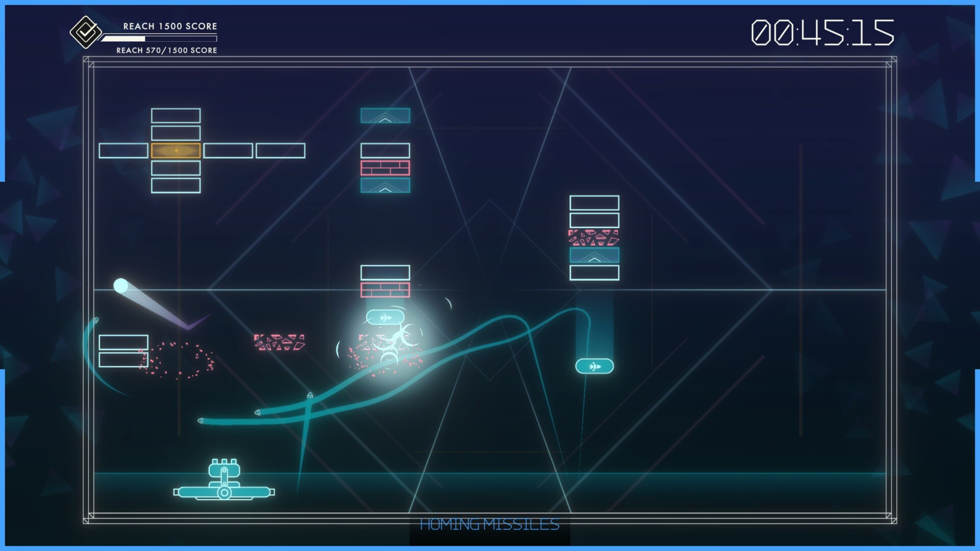The image size is (980, 551).
Task: Click the leftmost brick in orange brick's row
Action: tap(123, 151)
